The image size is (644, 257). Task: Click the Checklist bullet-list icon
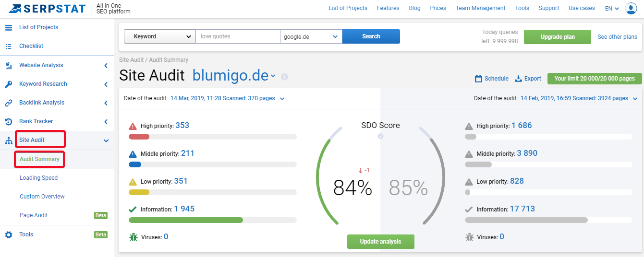[9, 46]
